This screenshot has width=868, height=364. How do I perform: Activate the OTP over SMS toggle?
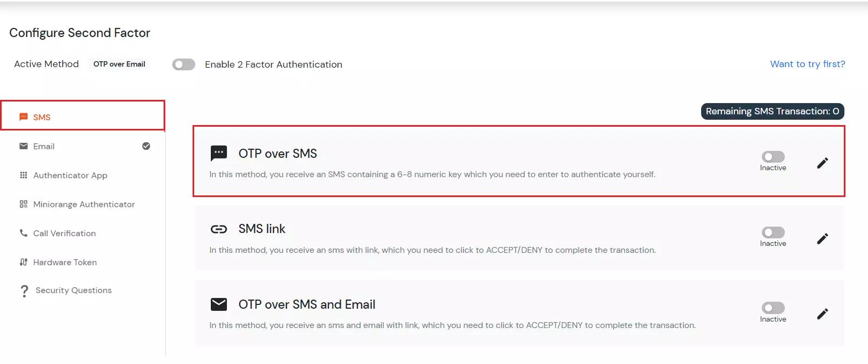point(773,157)
